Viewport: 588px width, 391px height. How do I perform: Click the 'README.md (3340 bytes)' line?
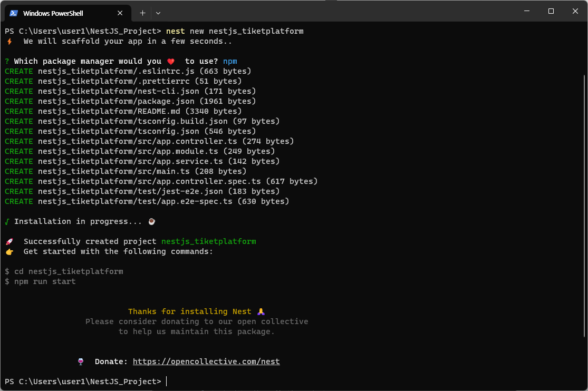click(x=123, y=111)
